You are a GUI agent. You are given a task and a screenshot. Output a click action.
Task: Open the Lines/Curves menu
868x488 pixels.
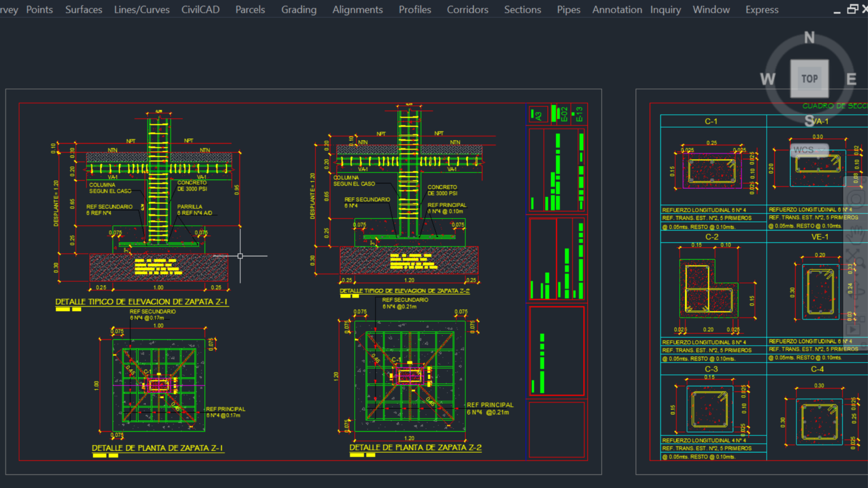coord(142,10)
